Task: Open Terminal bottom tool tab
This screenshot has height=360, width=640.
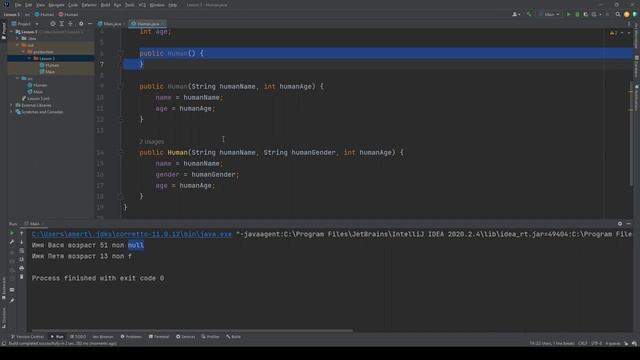Action: point(159,337)
